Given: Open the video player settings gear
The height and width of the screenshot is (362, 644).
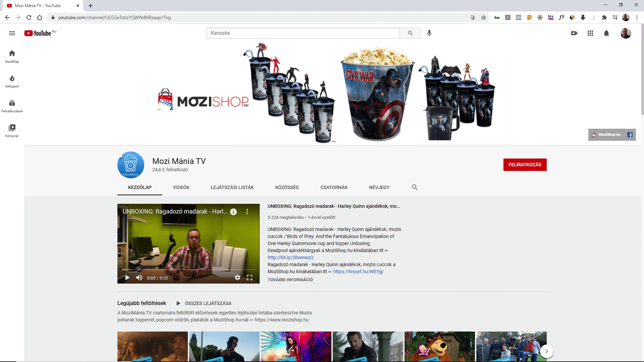Looking at the screenshot, I should (x=237, y=278).
